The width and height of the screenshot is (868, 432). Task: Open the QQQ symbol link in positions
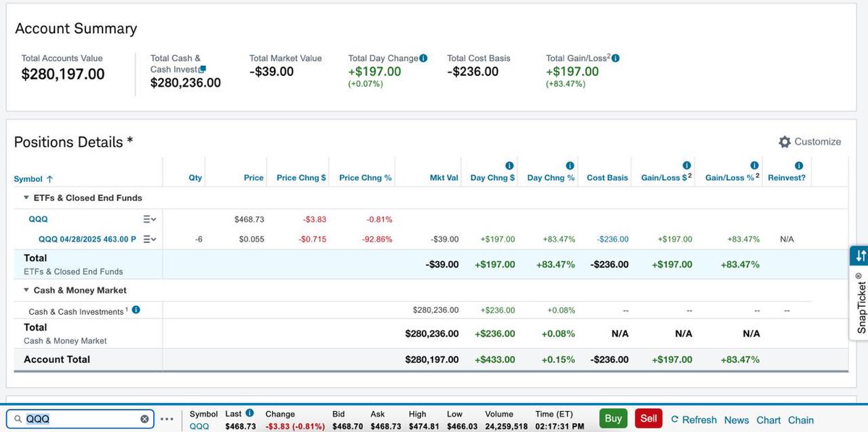pos(39,219)
